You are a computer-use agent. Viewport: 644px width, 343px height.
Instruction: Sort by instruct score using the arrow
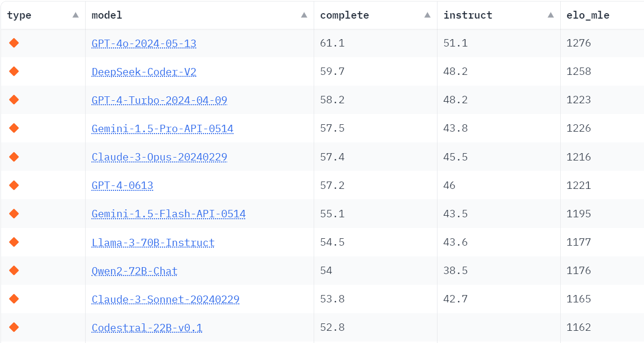[551, 15]
